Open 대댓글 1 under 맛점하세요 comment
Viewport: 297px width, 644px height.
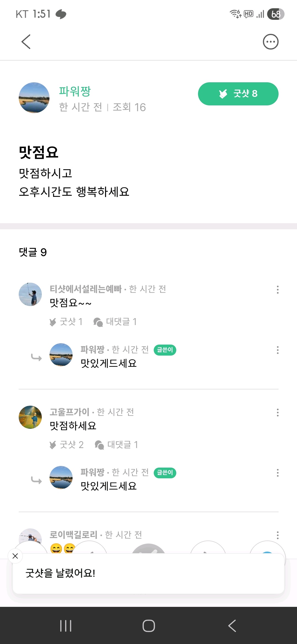point(116,444)
